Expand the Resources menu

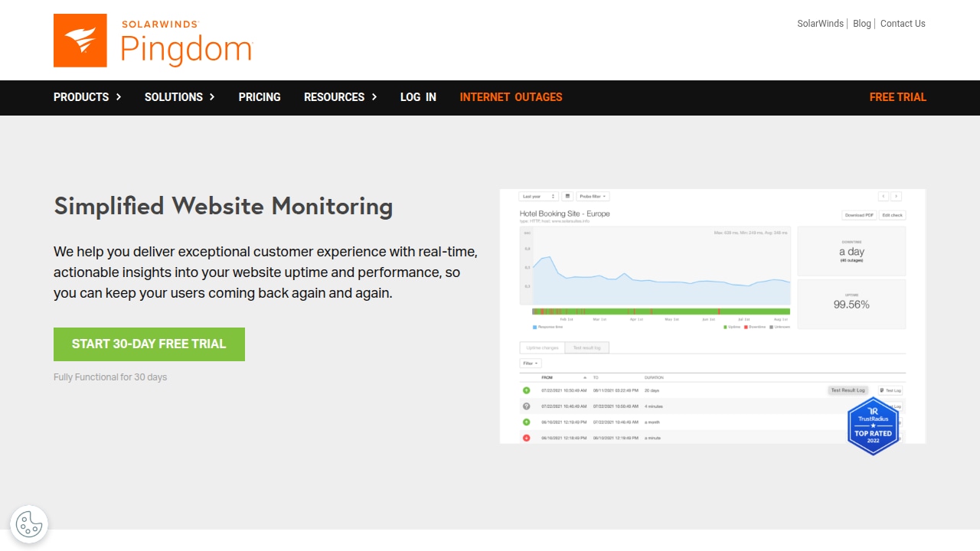tap(341, 97)
